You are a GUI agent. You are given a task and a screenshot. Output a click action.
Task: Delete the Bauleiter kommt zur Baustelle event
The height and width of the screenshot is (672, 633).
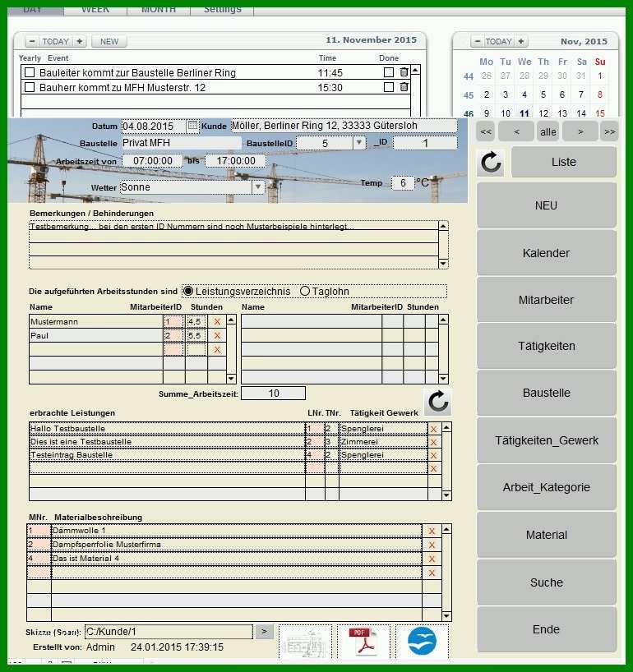(404, 72)
